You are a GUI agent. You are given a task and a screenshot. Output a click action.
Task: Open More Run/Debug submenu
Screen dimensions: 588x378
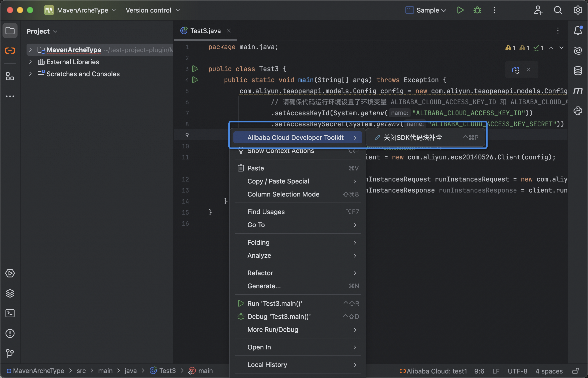tap(298, 330)
